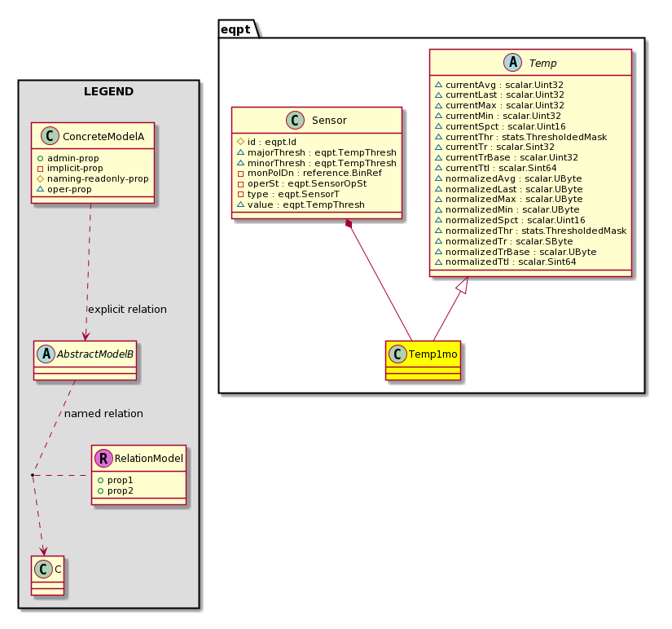672x629 pixels.
Task: Click the circle icon of class C
Action: click(x=43, y=569)
